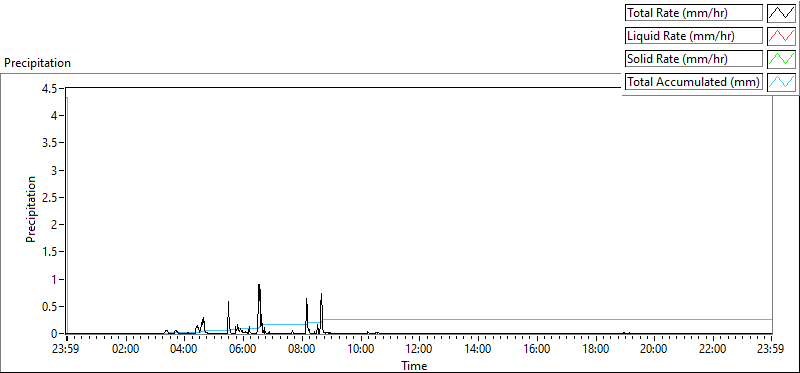Click the Total Accumulated blue line icon

coord(781,82)
